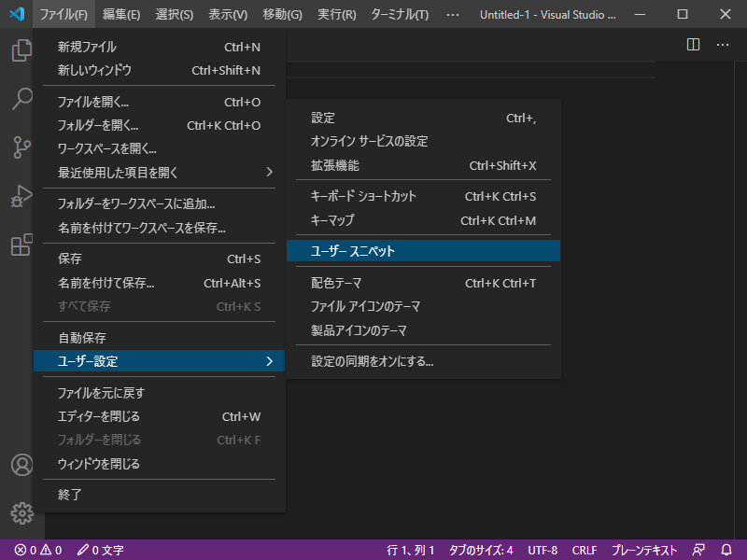The image size is (747, 560).
Task: Select 新規ファイル from the file menu
Action: coord(159,47)
